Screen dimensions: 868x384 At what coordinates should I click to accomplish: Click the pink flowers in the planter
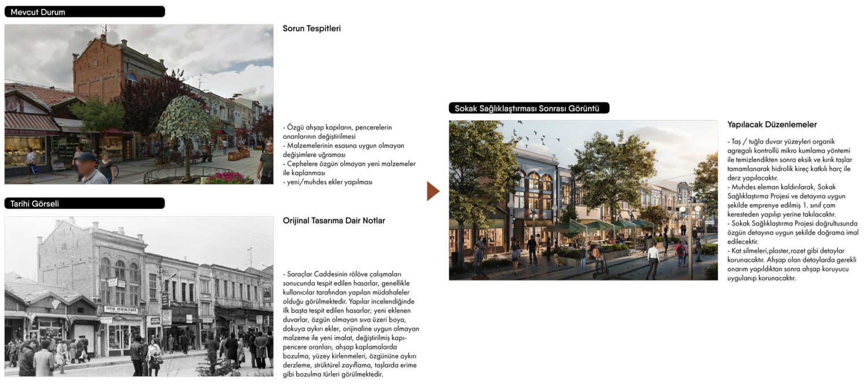point(227,178)
